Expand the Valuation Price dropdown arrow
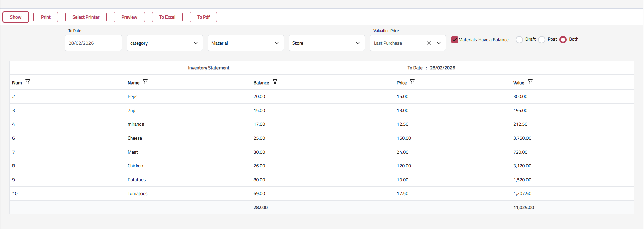This screenshot has width=644, height=229. [x=439, y=43]
